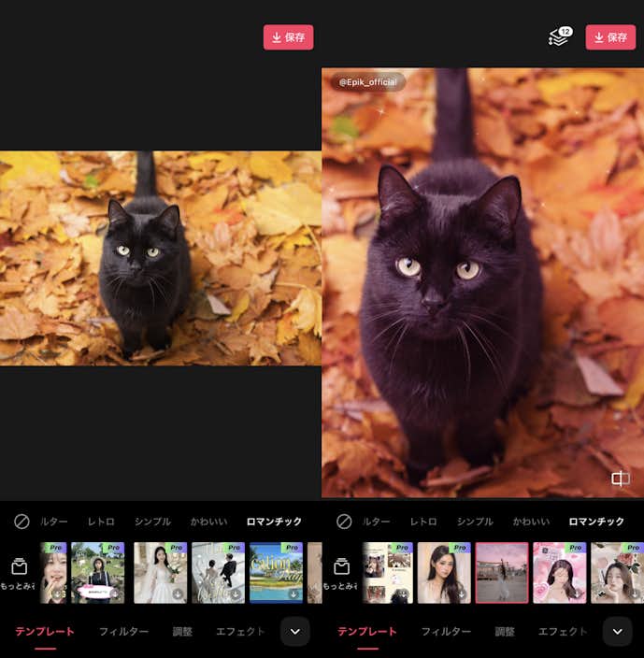Switch to the 調整 tab in the right editor

pos(505,632)
